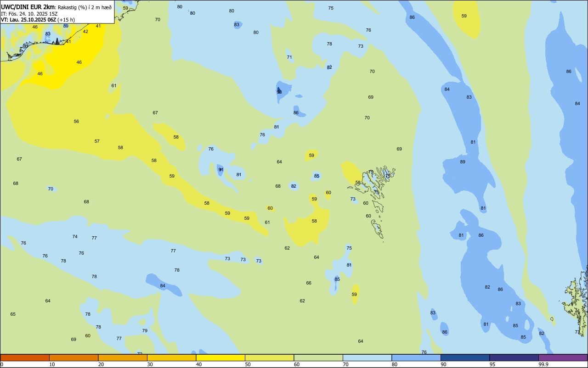Image resolution: width=588 pixels, height=368 pixels.
Task: Click the 30–40 amber legend swatch
Action: point(171,357)
